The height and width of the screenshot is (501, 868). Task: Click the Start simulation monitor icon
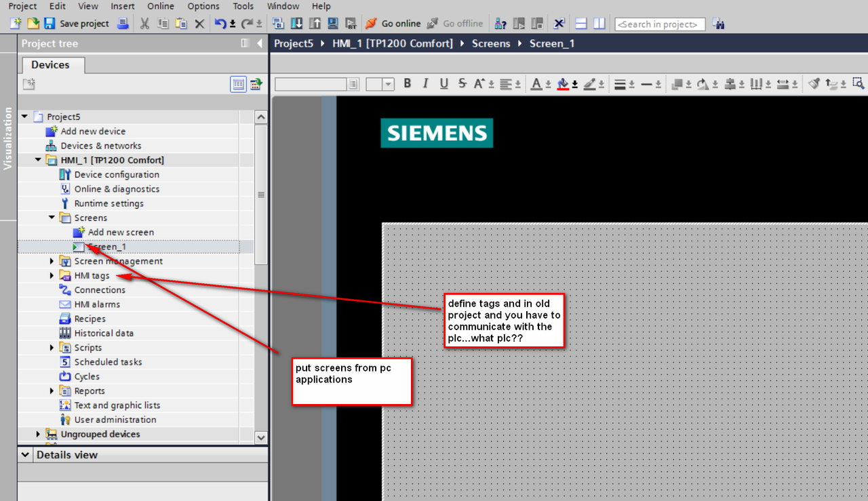click(x=333, y=24)
